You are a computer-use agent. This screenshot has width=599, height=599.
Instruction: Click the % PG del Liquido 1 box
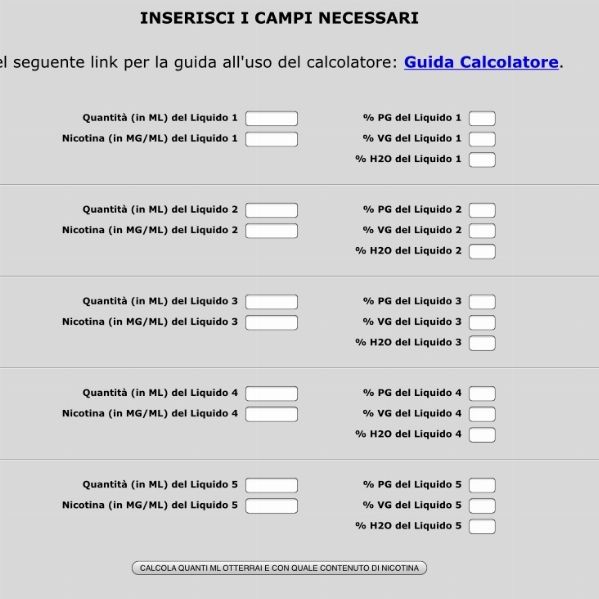pos(482,118)
